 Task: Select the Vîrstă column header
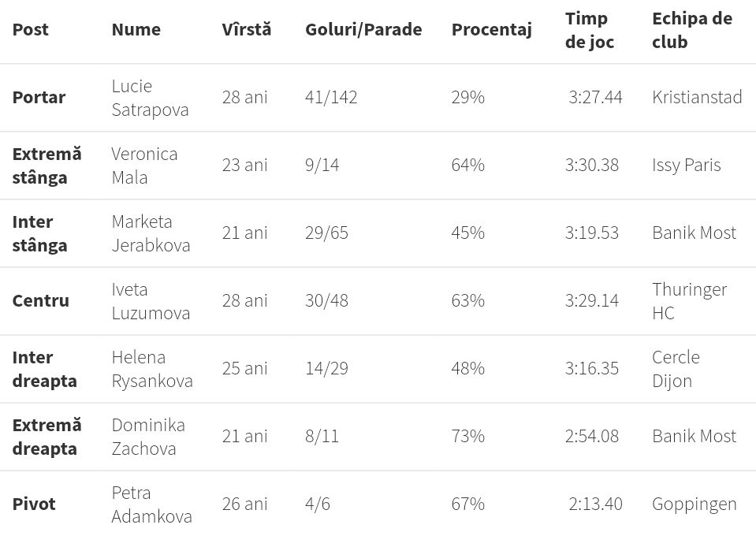[246, 30]
